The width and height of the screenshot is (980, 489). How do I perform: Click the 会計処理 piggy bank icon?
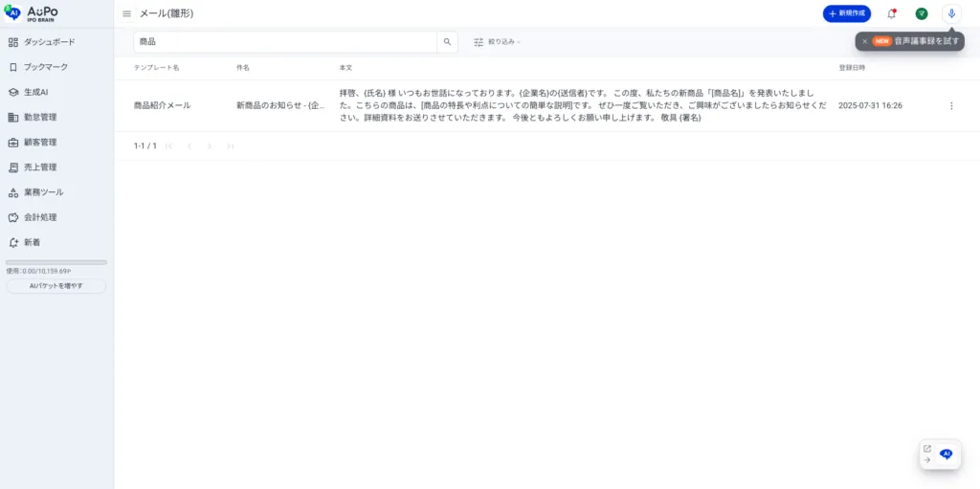tap(13, 217)
